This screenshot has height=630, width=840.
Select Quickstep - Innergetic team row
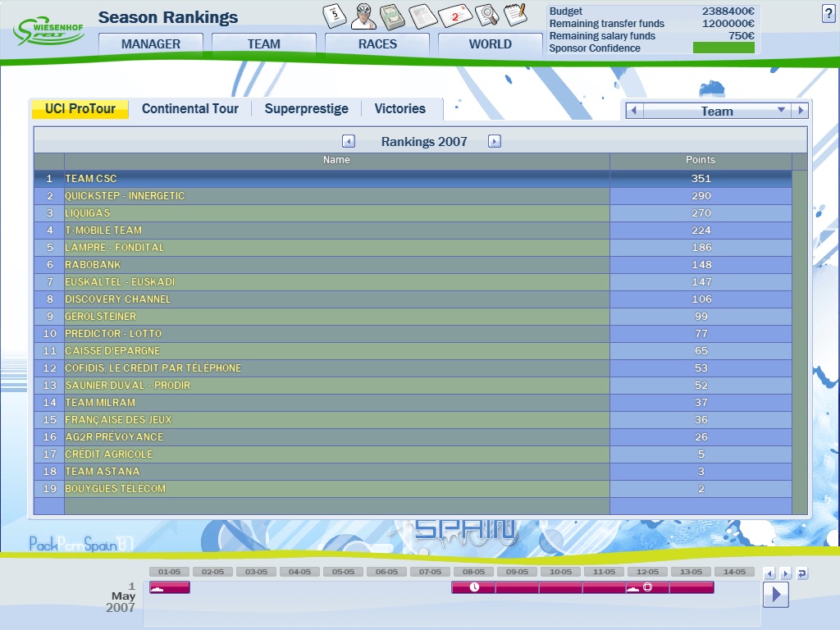pyautogui.click(x=336, y=196)
